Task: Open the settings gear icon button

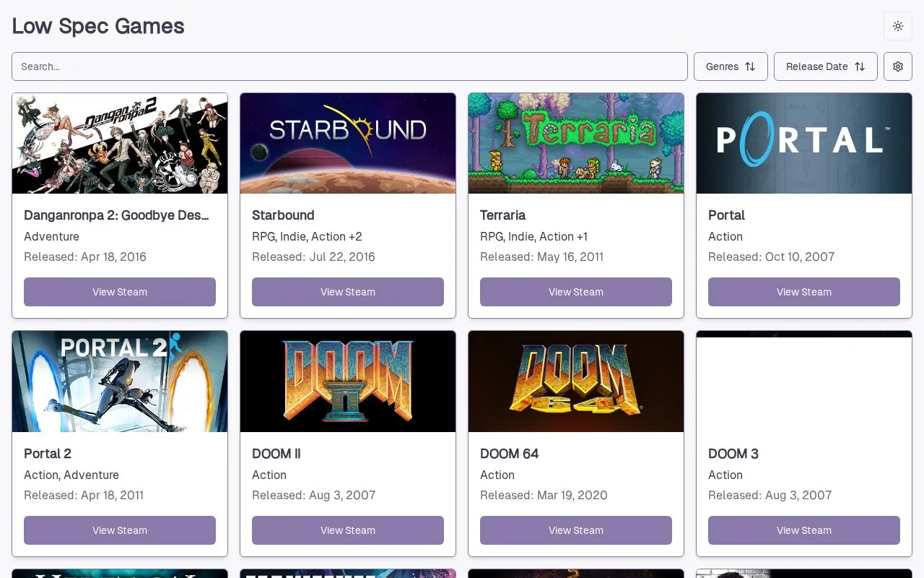Action: pyautogui.click(x=898, y=66)
